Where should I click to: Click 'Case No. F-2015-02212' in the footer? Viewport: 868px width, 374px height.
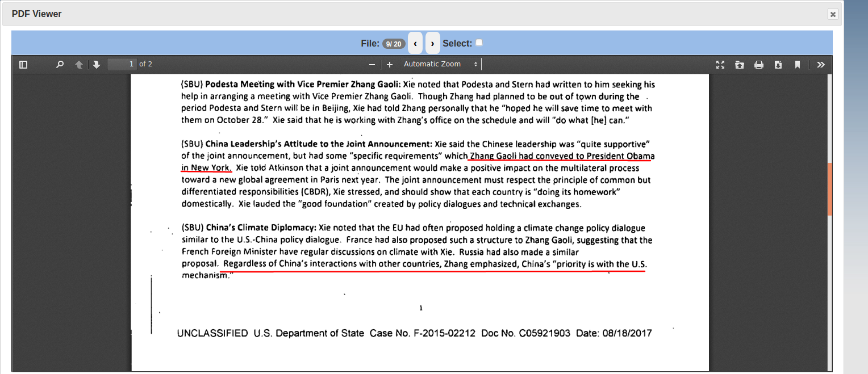pos(423,333)
